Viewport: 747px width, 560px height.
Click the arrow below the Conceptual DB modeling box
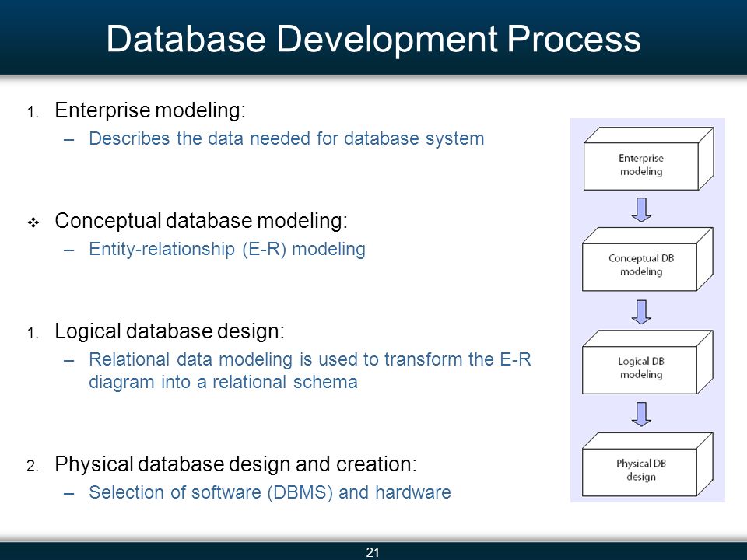pos(641,312)
